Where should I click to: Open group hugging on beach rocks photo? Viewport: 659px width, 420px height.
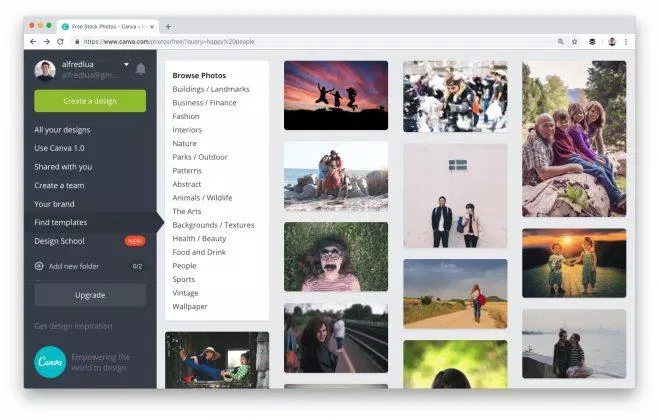tap(336, 176)
